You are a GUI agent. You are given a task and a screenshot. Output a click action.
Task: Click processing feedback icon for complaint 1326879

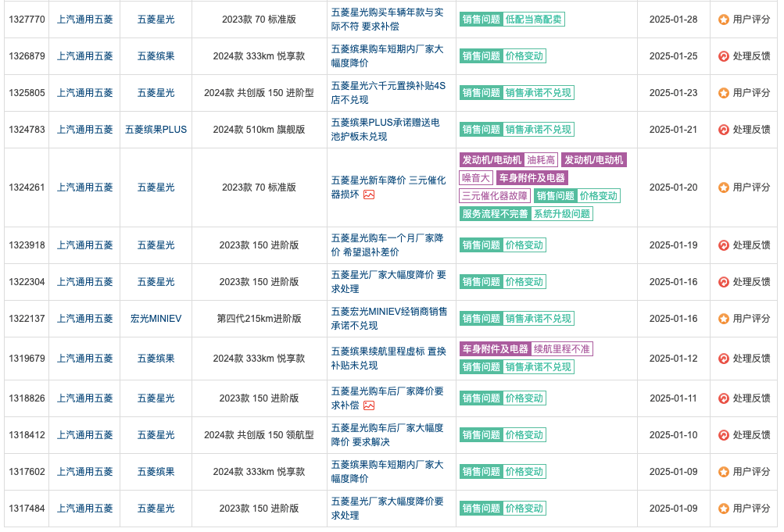click(x=723, y=56)
